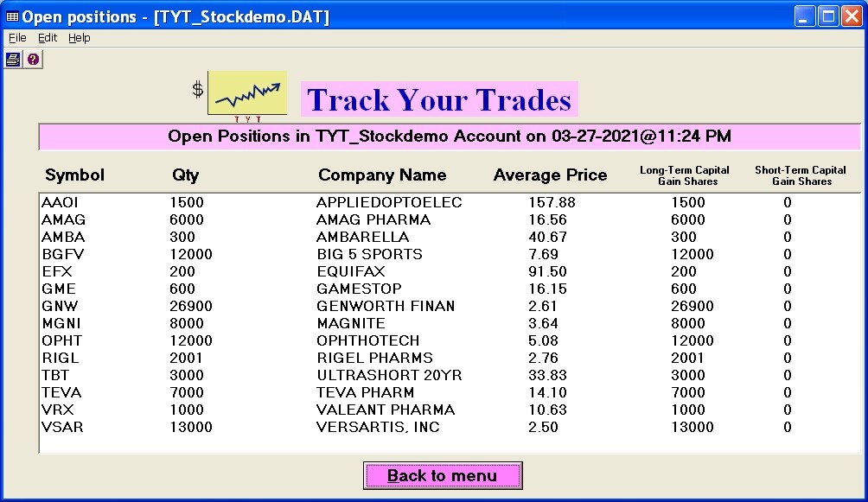This screenshot has width=868, height=502.
Task: Click average price 14.10
Action: (x=547, y=392)
